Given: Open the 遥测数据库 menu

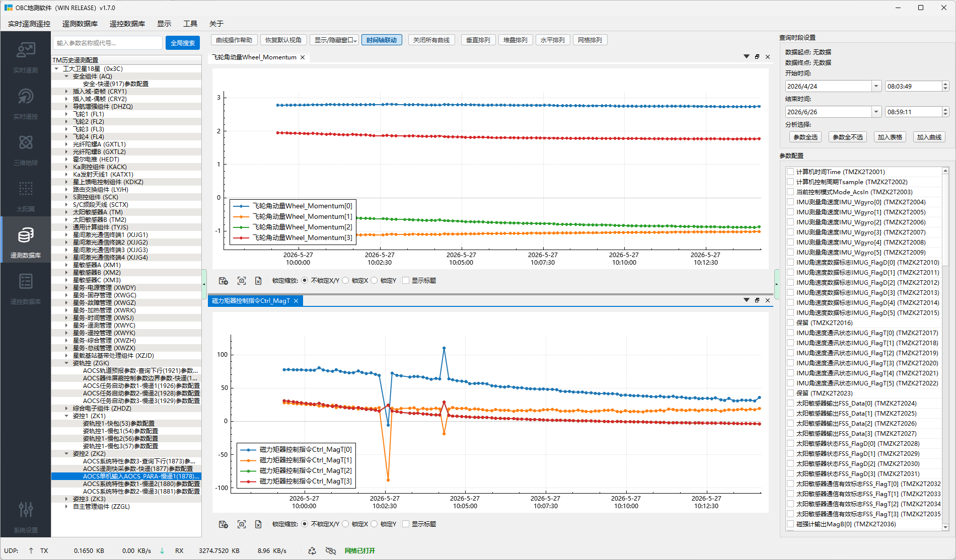Looking at the screenshot, I should [x=80, y=24].
